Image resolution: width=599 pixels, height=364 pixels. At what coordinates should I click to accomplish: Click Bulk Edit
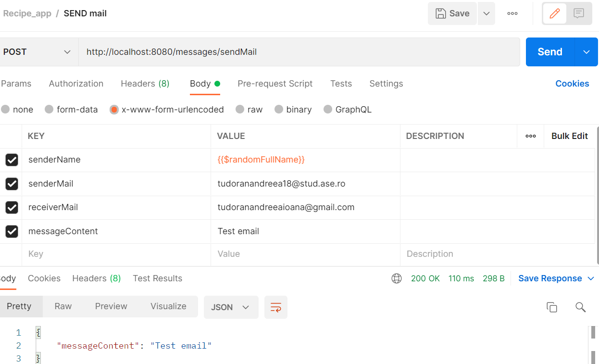tap(570, 136)
